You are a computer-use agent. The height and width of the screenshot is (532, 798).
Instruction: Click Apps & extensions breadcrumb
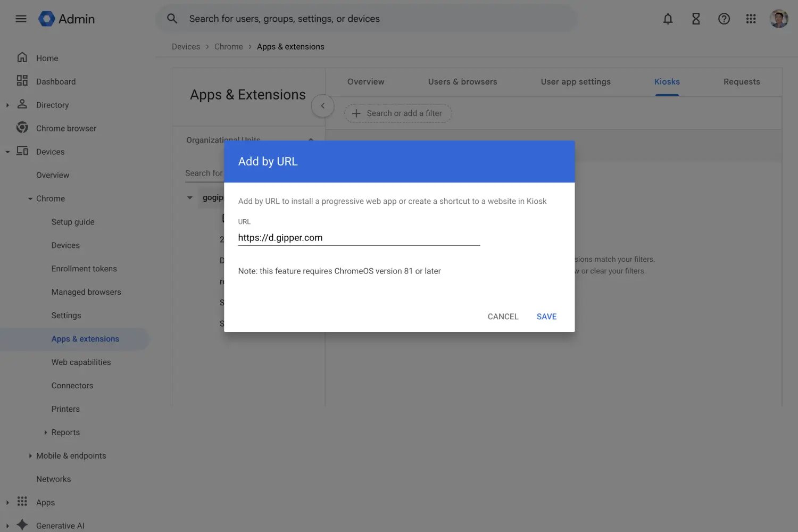(x=290, y=47)
